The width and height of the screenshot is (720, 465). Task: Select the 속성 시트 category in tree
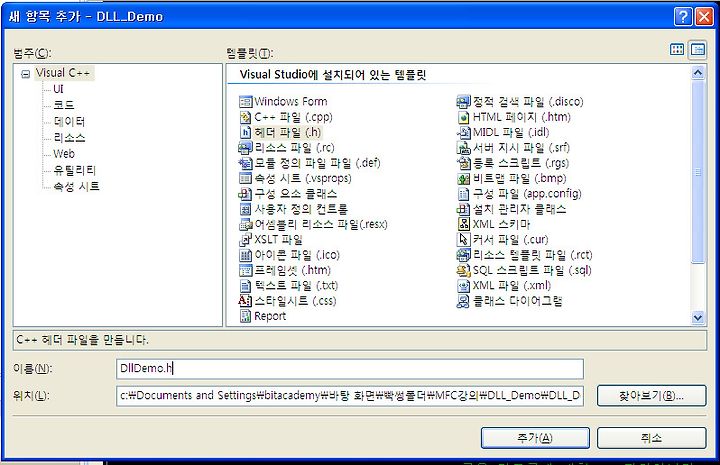point(76,186)
